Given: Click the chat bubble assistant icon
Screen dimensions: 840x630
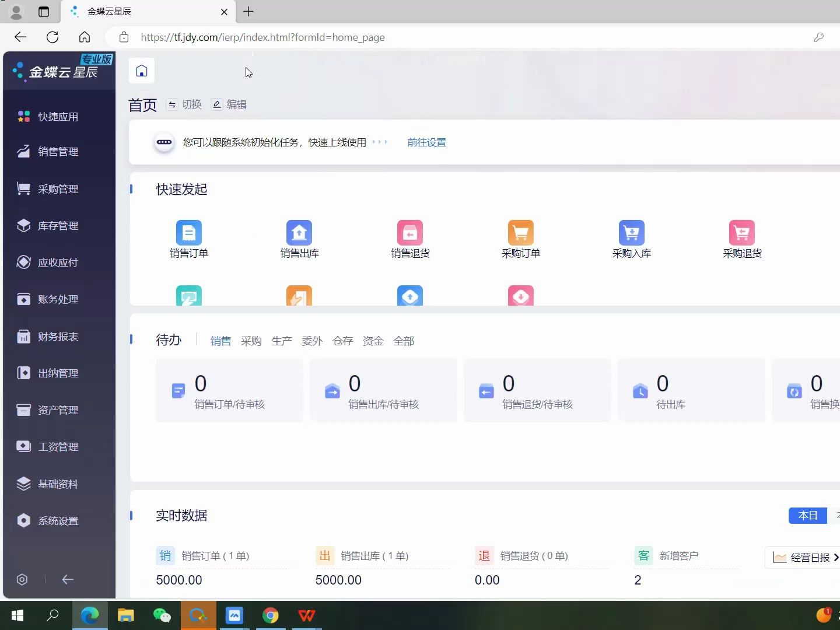Looking at the screenshot, I should (x=164, y=142).
